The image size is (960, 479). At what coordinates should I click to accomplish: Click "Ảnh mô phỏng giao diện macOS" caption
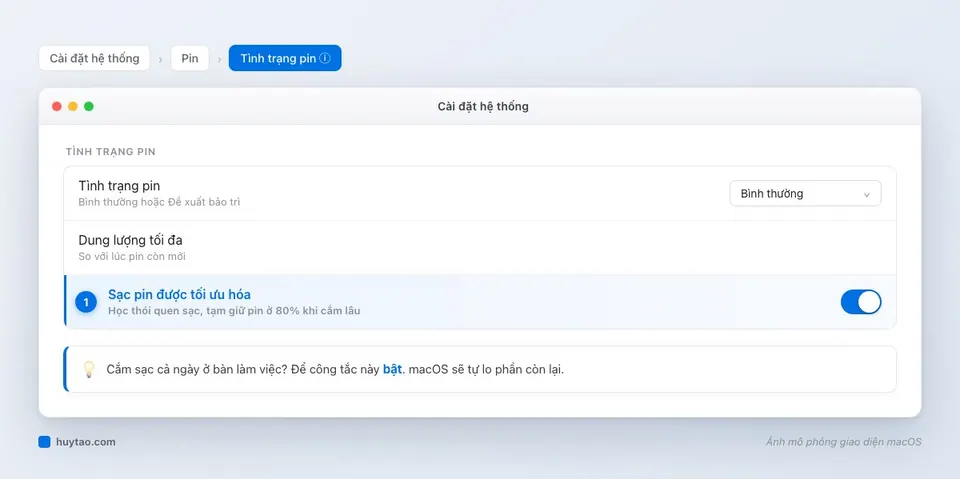pyautogui.click(x=844, y=442)
